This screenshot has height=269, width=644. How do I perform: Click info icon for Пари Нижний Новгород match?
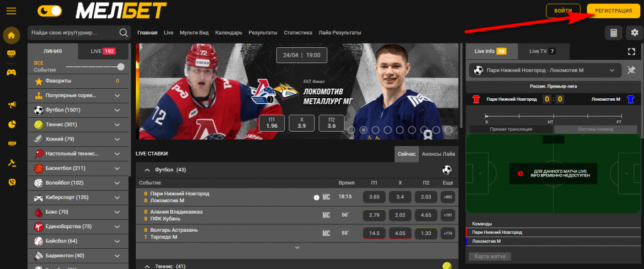(x=316, y=197)
